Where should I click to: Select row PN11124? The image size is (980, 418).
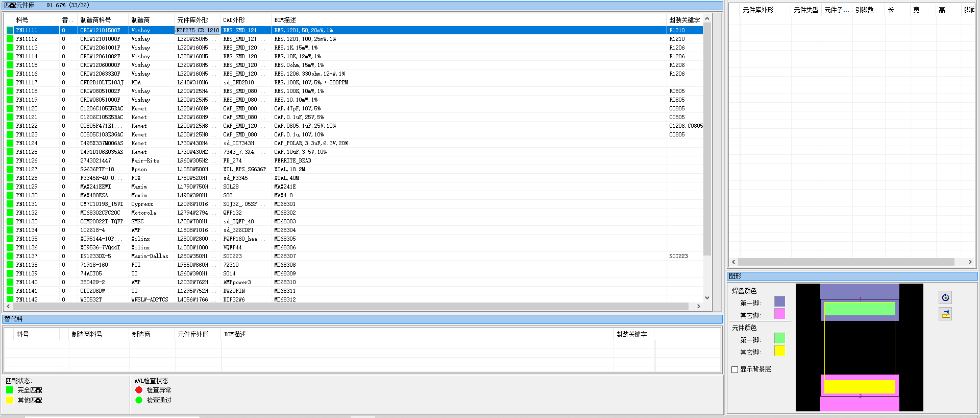[x=354, y=143]
